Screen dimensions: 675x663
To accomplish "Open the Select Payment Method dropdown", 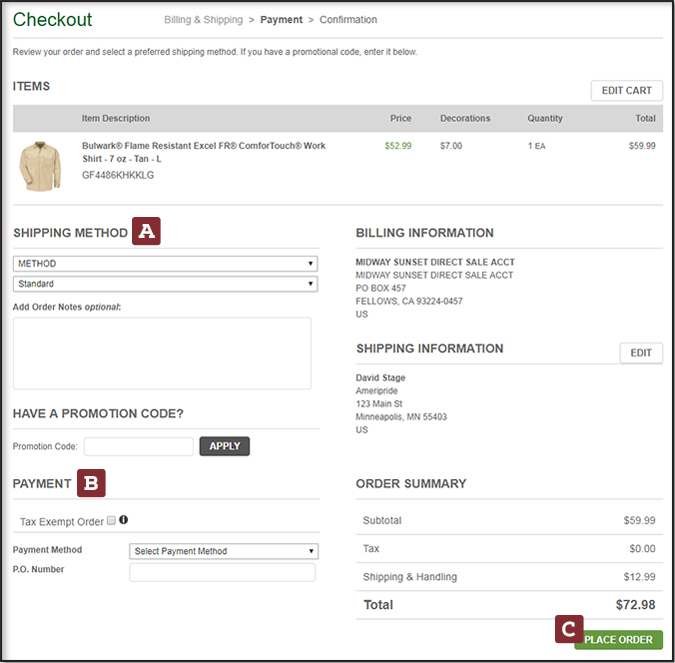I will pos(224,551).
